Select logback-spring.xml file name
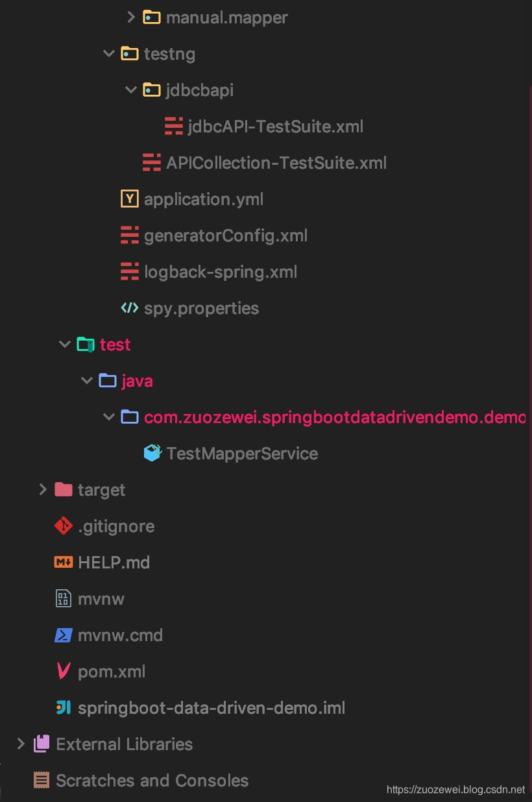 [221, 272]
